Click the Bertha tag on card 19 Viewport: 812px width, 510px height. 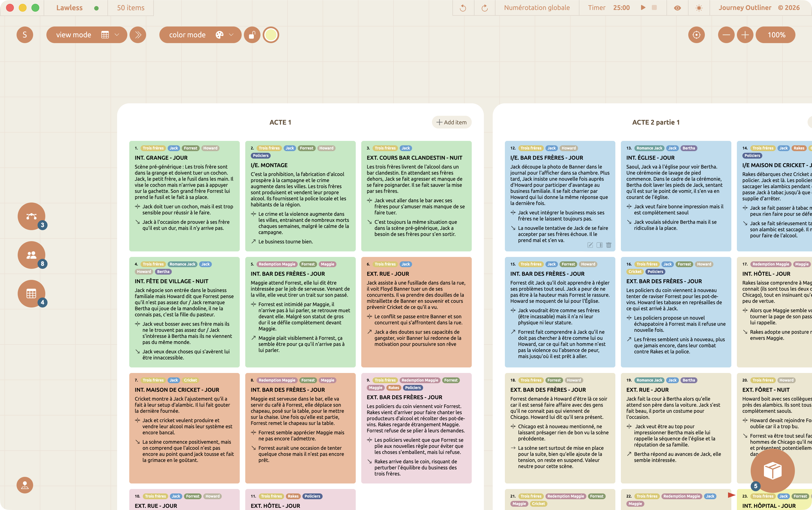click(689, 380)
